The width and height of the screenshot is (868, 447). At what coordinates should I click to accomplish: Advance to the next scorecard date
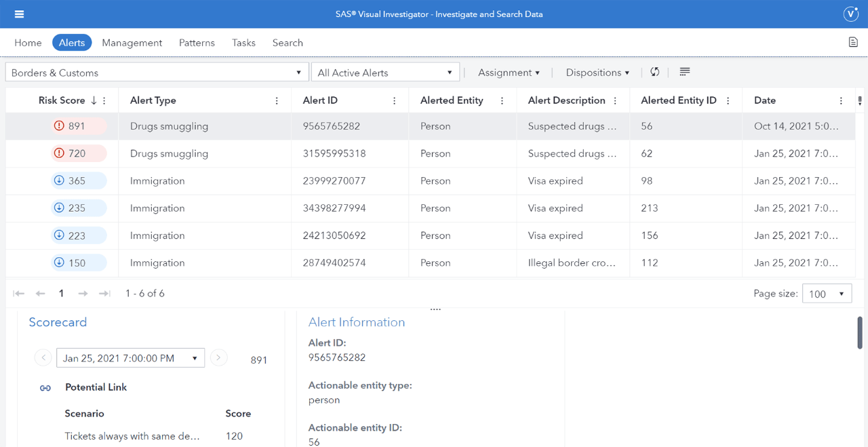[x=218, y=357]
